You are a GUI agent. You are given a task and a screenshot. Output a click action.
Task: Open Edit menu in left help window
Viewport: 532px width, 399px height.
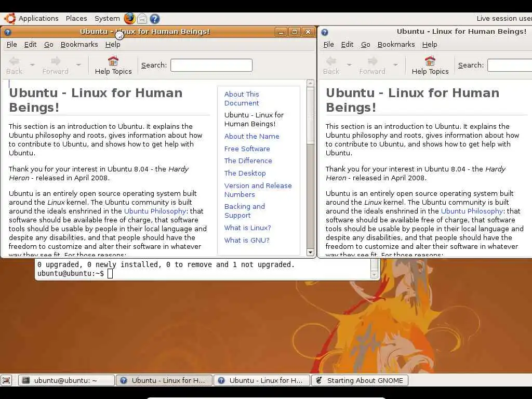pos(30,45)
